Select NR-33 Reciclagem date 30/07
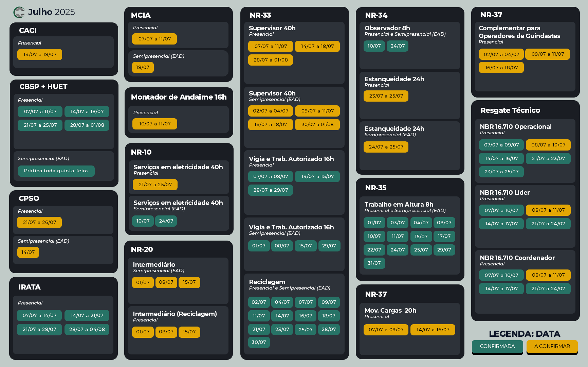Viewport: 588px width, 367px height. pos(259,342)
